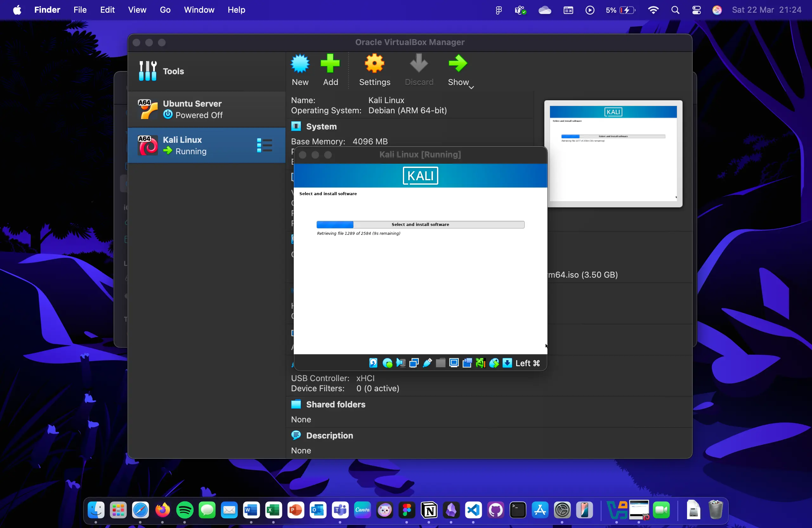Toggle mouse integration in the VM status bar
Image resolution: width=812 pixels, height=528 pixels.
pos(494,362)
